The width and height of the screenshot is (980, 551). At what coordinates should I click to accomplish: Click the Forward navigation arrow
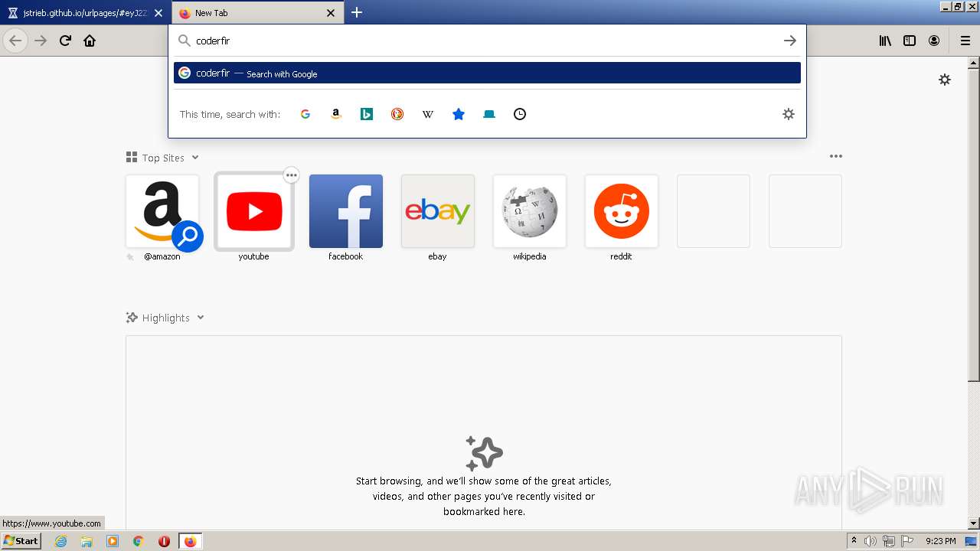41,41
